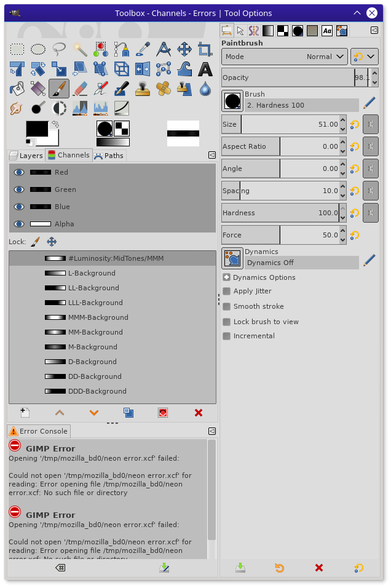Select the Crop tool

[205, 49]
